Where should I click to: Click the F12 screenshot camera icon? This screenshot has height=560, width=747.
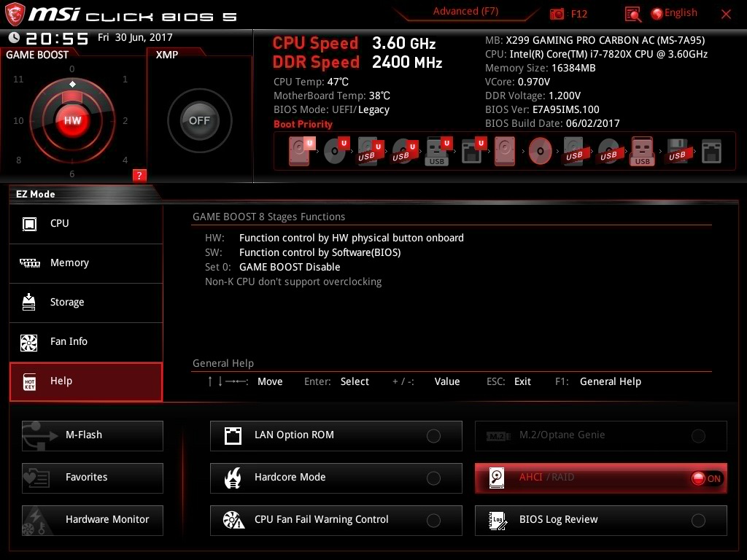point(557,14)
